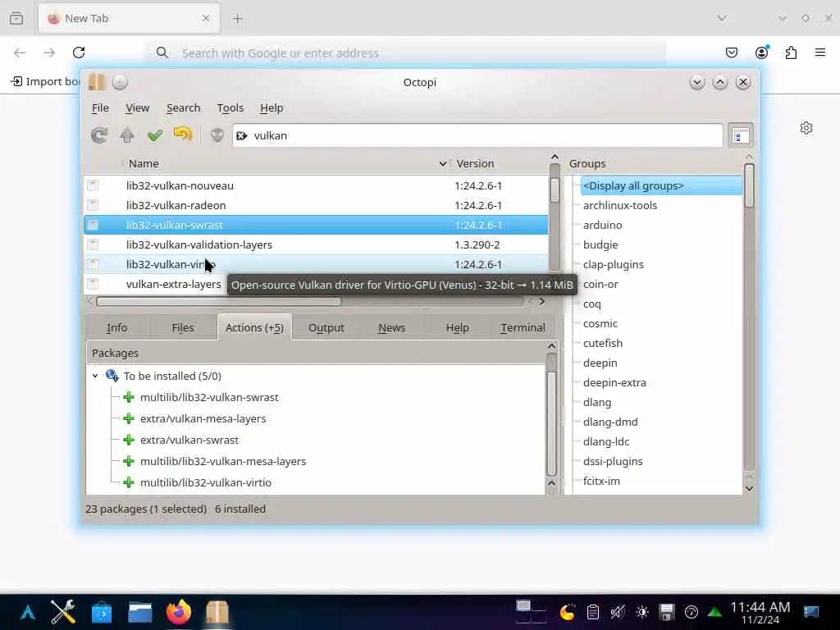840x630 pixels.
Task: Click the Firefox Pocket save icon
Action: click(731, 52)
